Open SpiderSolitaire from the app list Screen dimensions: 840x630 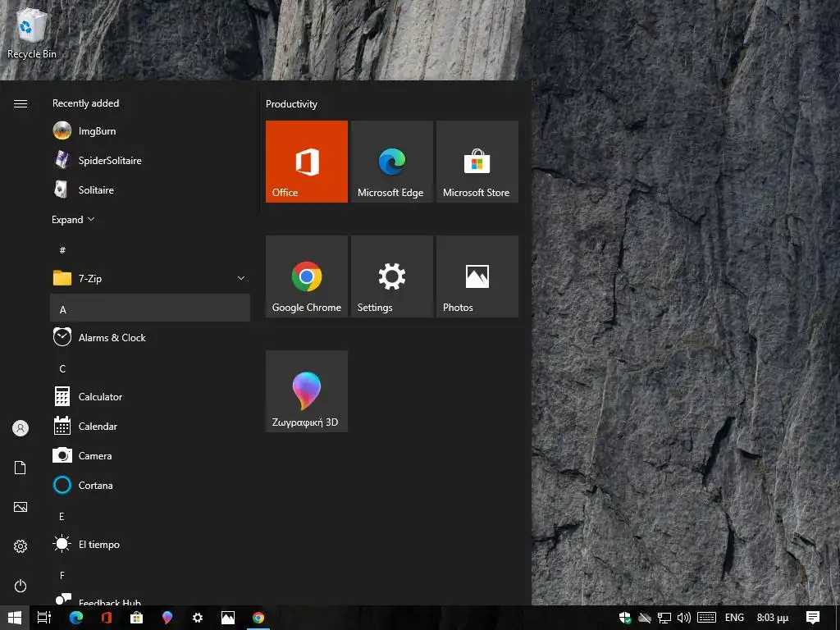click(x=150, y=160)
